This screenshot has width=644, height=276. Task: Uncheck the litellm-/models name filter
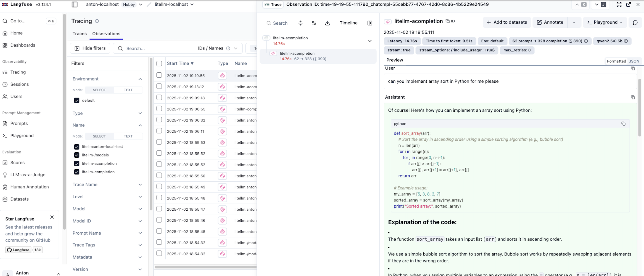tap(76, 155)
